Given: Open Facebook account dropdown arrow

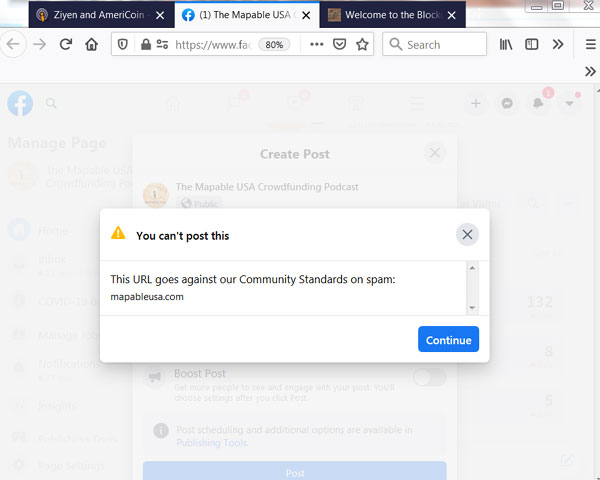Looking at the screenshot, I should point(569,103).
